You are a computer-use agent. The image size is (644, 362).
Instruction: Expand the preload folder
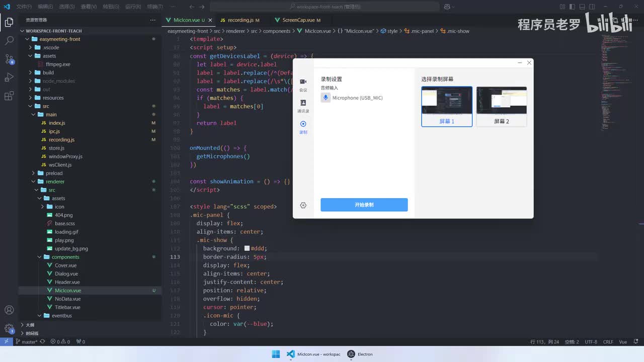click(34, 173)
